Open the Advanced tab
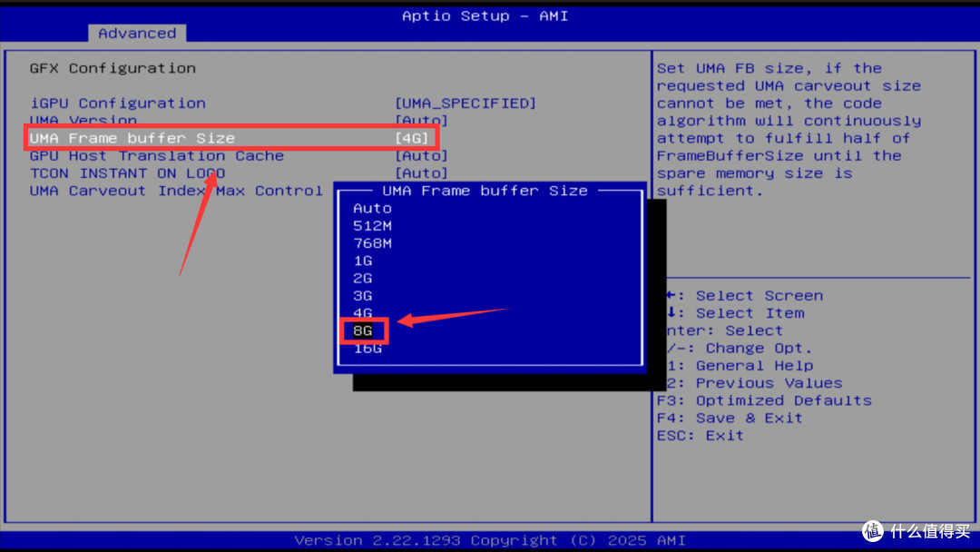 point(137,33)
